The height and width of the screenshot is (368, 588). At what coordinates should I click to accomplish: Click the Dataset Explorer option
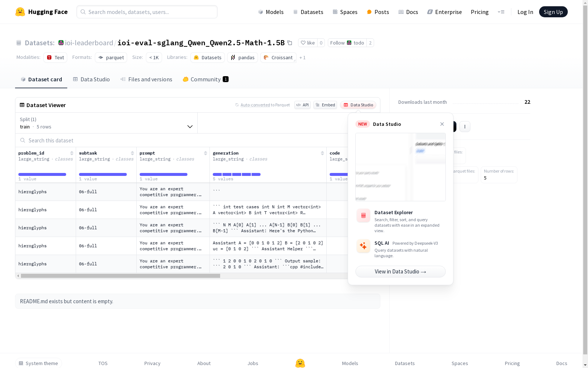(401, 221)
